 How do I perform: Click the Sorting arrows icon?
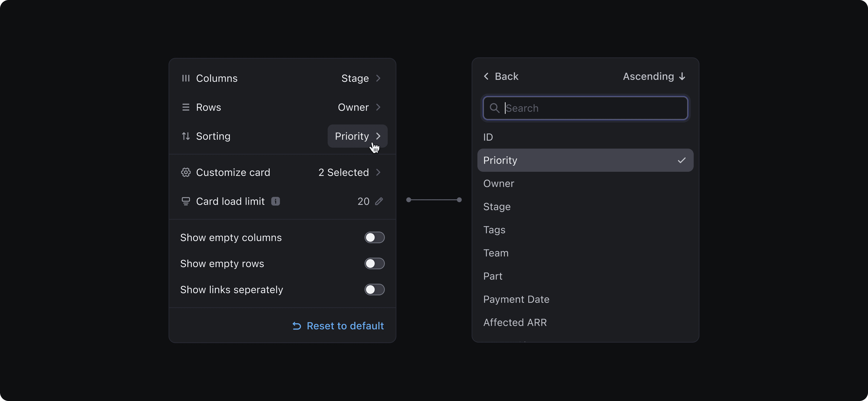coord(186,136)
